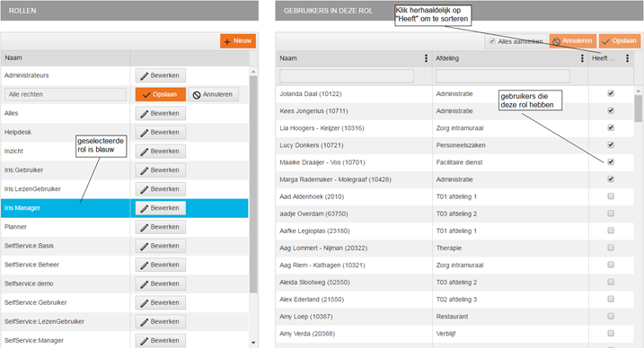Uncheck the role for Marga Rademaker - Molegraaf
The width and height of the screenshot is (644, 348).
[611, 179]
